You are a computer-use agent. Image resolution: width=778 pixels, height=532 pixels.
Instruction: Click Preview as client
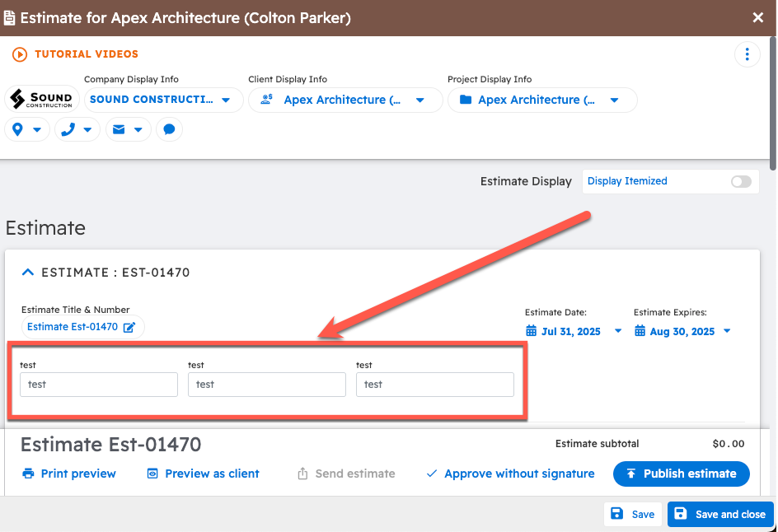203,474
